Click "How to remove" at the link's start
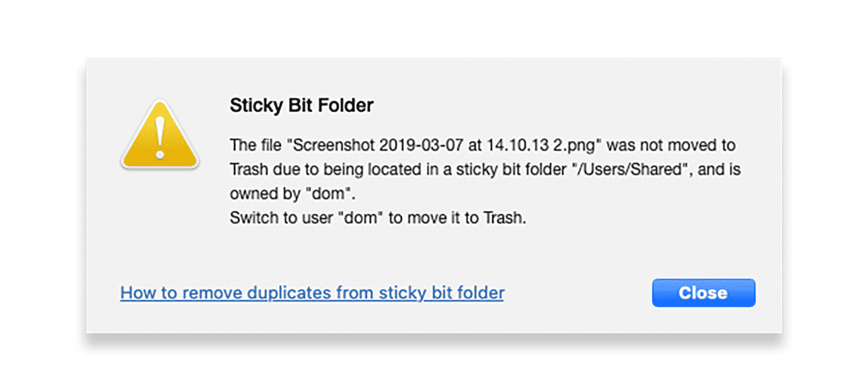868x391 pixels. coord(182,293)
